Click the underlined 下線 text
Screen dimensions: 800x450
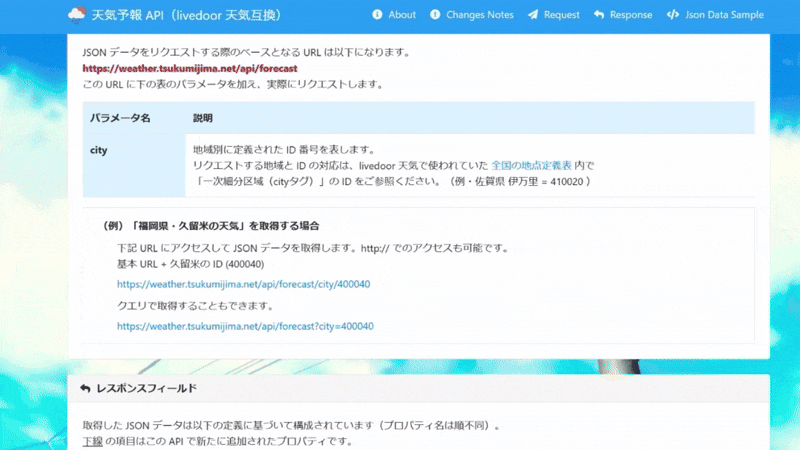pos(93,441)
